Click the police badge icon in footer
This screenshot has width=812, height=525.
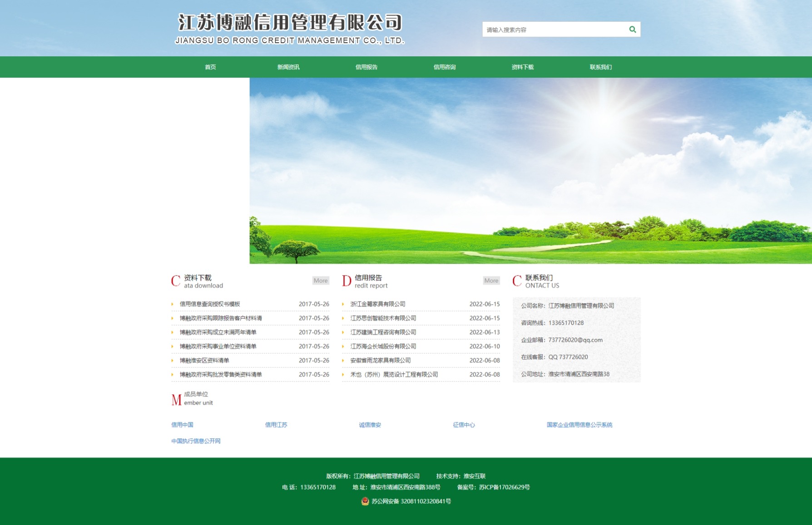click(365, 501)
